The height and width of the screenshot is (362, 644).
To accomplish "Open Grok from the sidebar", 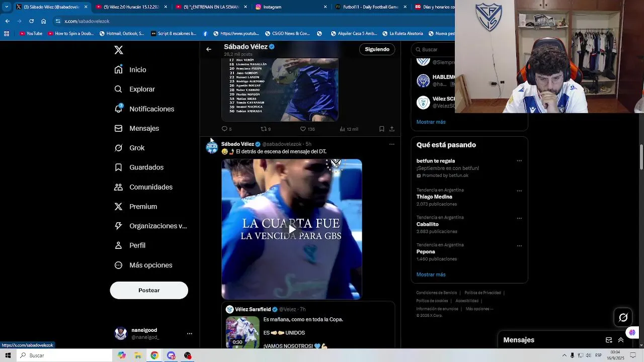I will (x=129, y=148).
